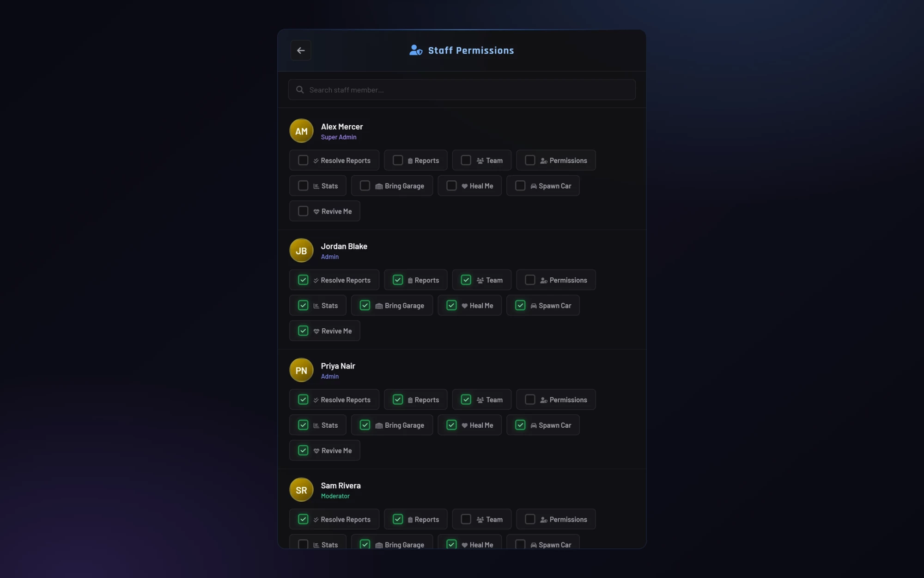
Task: Disable Stats permission for Priya Nair
Action: tap(303, 425)
